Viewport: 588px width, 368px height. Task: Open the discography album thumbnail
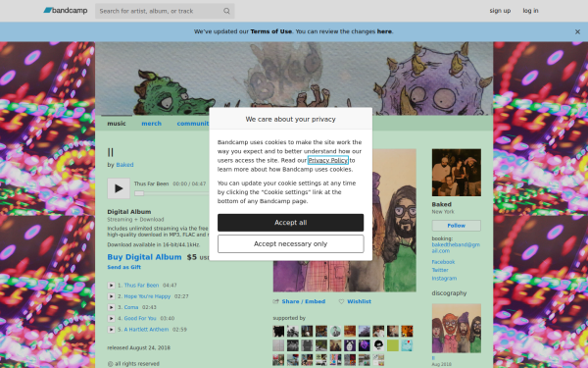coord(457,328)
